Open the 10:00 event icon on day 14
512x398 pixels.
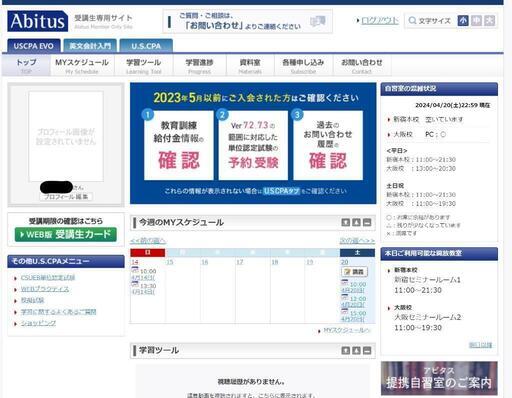tap(135, 270)
